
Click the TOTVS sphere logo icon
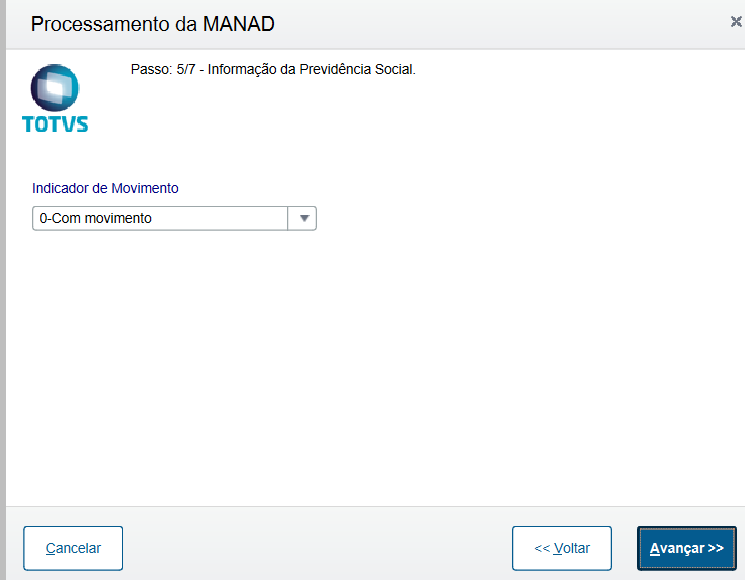pos(55,88)
